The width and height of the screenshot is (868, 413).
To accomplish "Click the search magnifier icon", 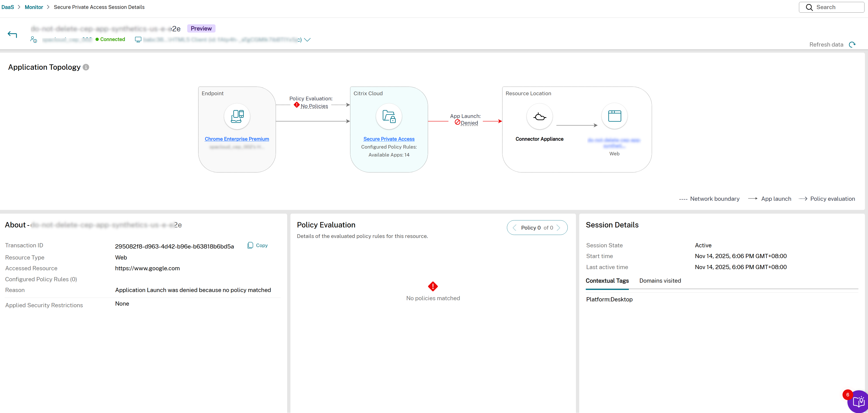I will click(809, 7).
